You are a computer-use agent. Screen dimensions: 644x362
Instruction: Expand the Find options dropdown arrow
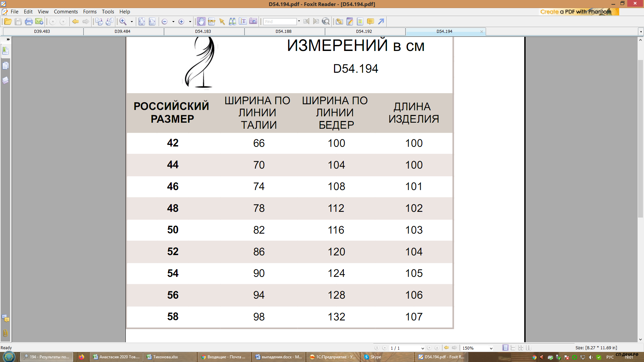tap(299, 21)
